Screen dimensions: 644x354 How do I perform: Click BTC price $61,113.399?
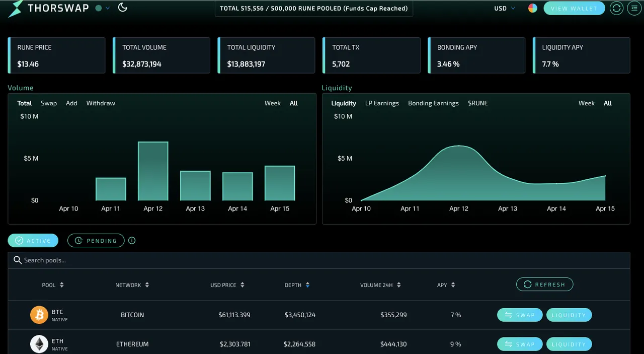[234, 315]
